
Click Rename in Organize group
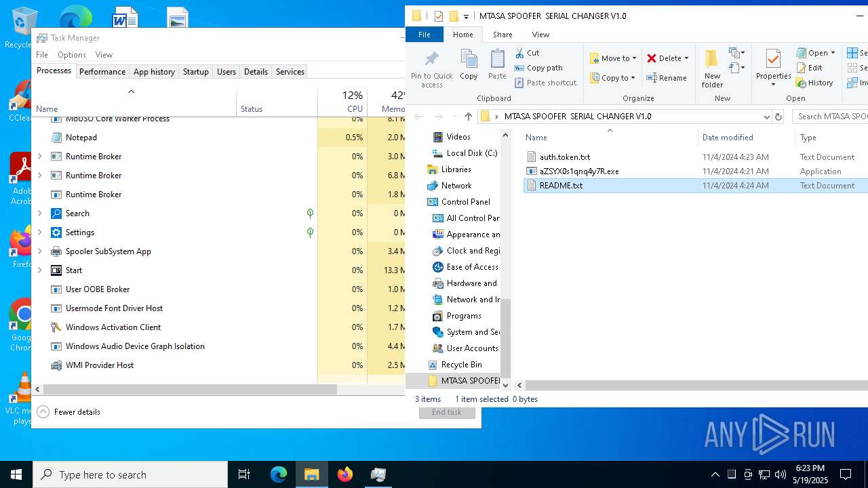point(667,78)
